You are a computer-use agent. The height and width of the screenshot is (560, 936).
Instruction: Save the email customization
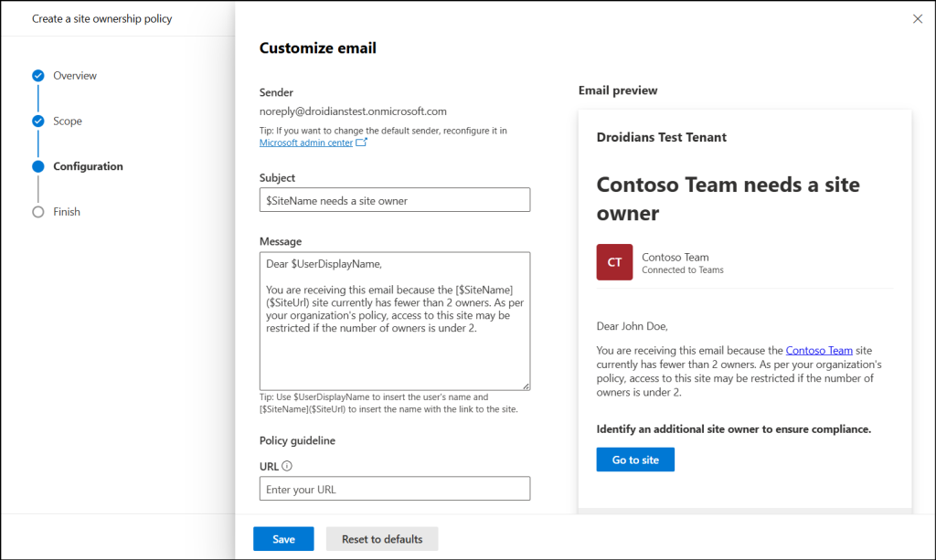point(283,538)
